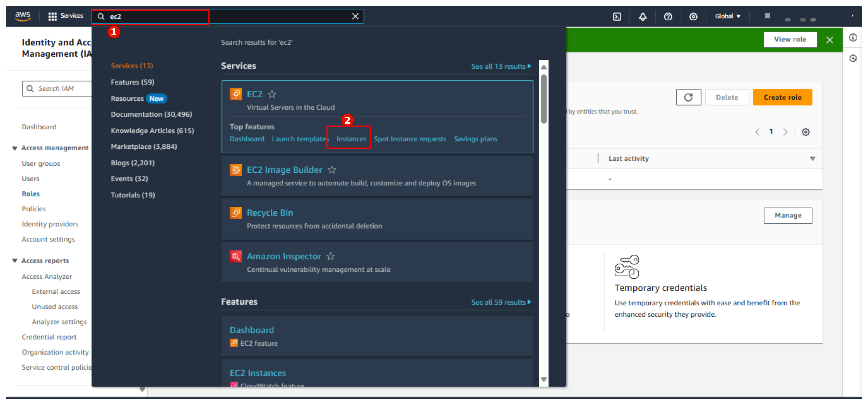Open Roles in IAM sidebar
Image resolution: width=868 pixels, height=405 pixels.
[x=31, y=194]
